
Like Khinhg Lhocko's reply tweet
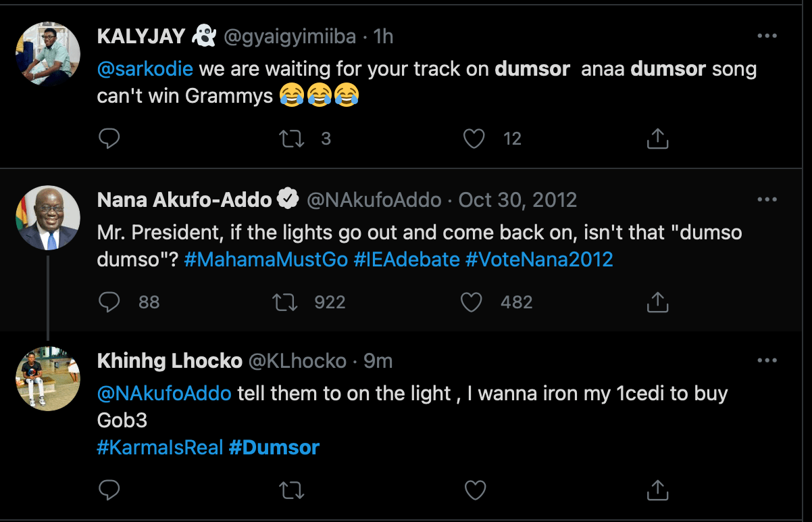coord(475,490)
